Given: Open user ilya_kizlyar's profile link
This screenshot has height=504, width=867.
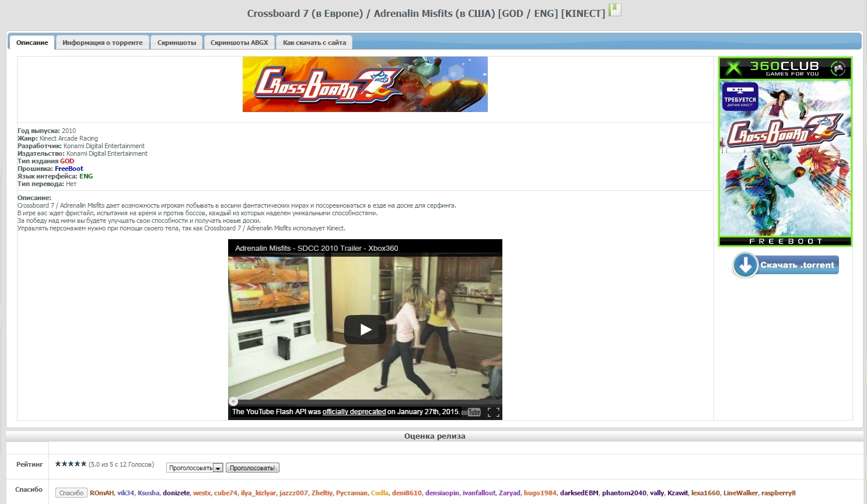Looking at the screenshot, I should [x=258, y=493].
